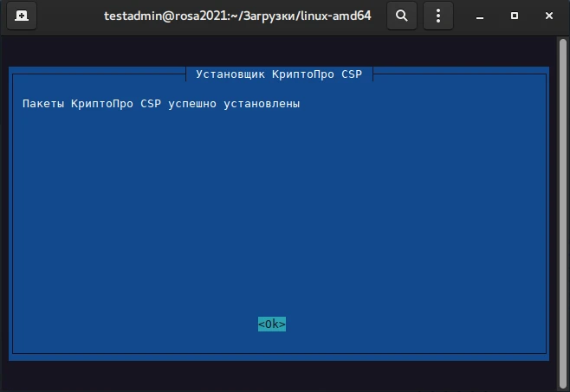Confirm with the <Ok> button
Image resolution: width=570 pixels, height=392 pixels.
272,324
